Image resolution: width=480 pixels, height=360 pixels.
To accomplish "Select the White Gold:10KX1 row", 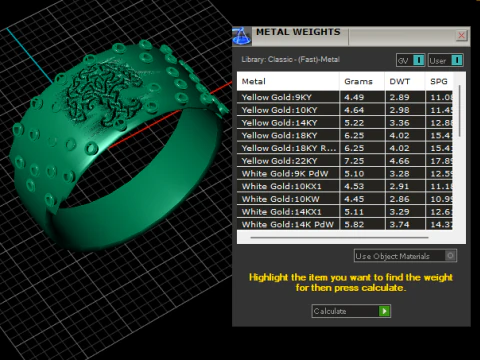I will pos(345,186).
